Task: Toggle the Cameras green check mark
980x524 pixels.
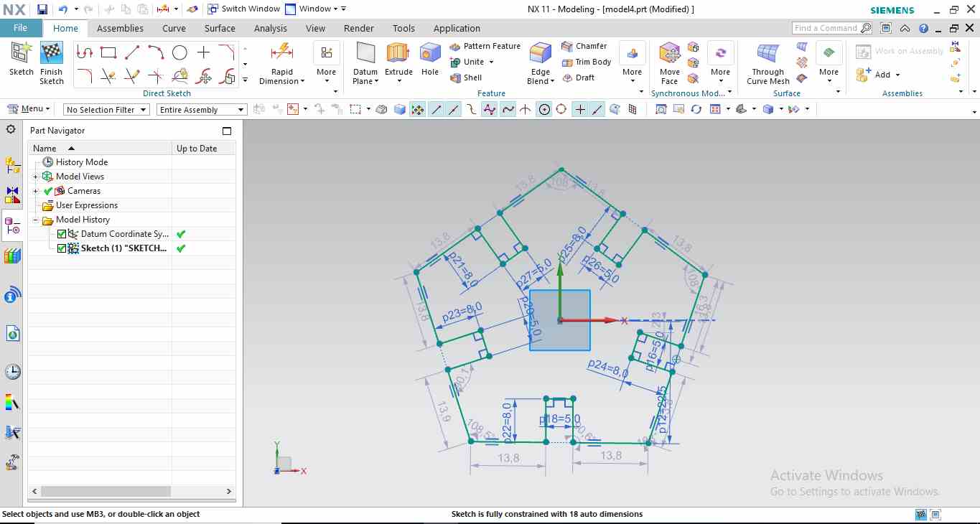Action: click(x=48, y=191)
